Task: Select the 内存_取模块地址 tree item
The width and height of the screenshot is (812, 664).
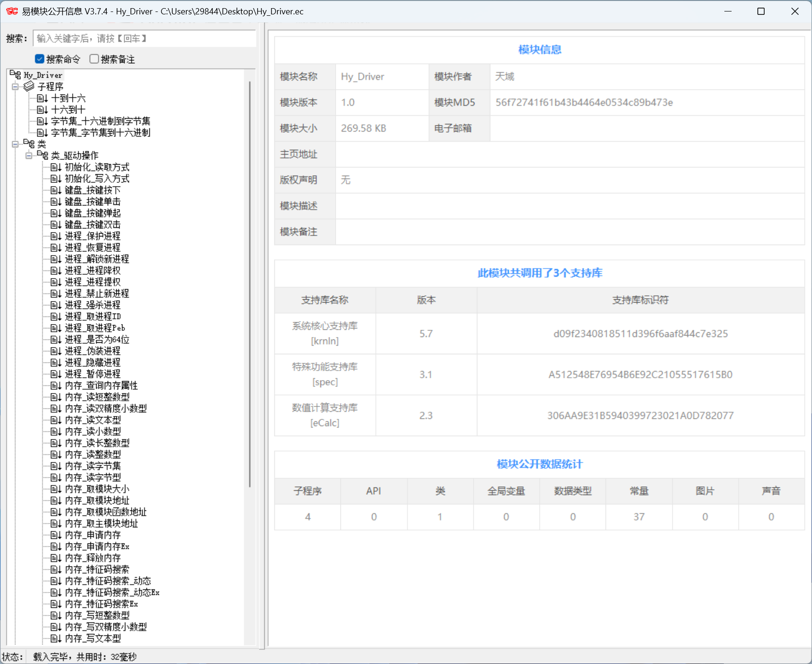Action: (x=97, y=500)
